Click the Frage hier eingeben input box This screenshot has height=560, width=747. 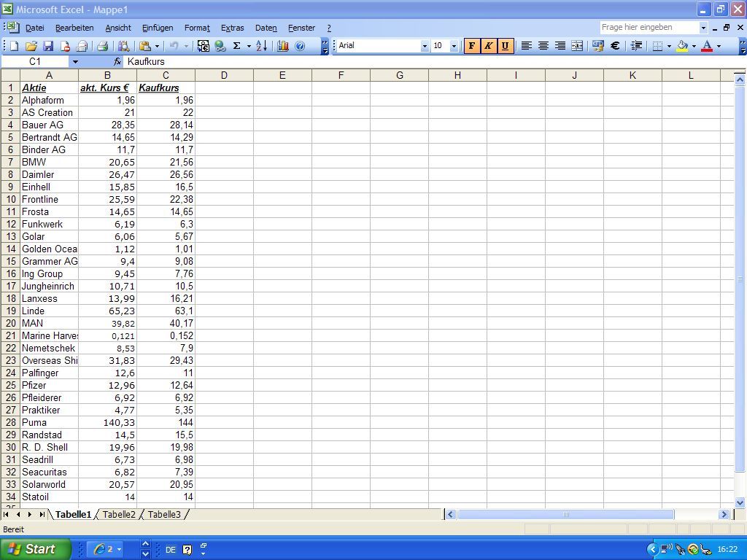click(x=649, y=28)
